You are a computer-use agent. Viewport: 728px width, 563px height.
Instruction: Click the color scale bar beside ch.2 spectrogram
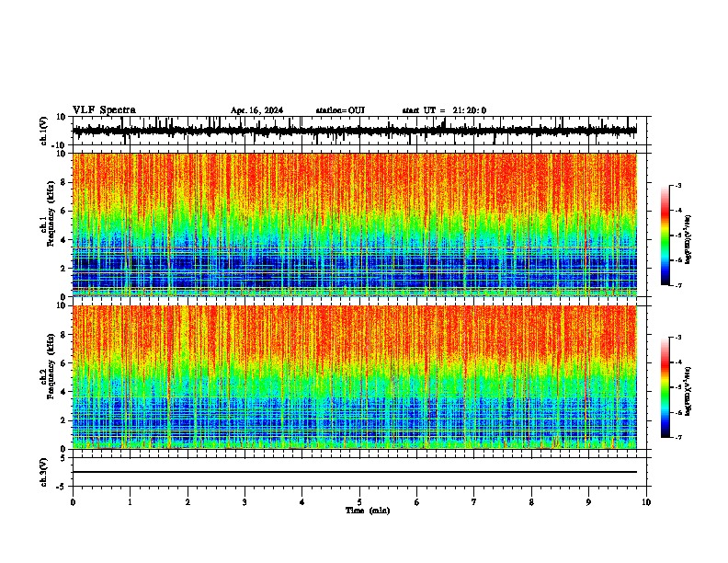point(665,387)
